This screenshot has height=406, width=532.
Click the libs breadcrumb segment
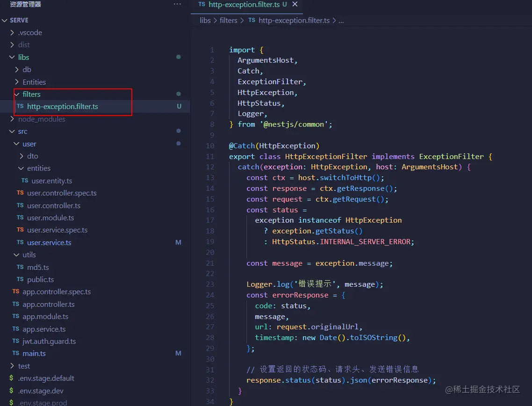coord(205,21)
